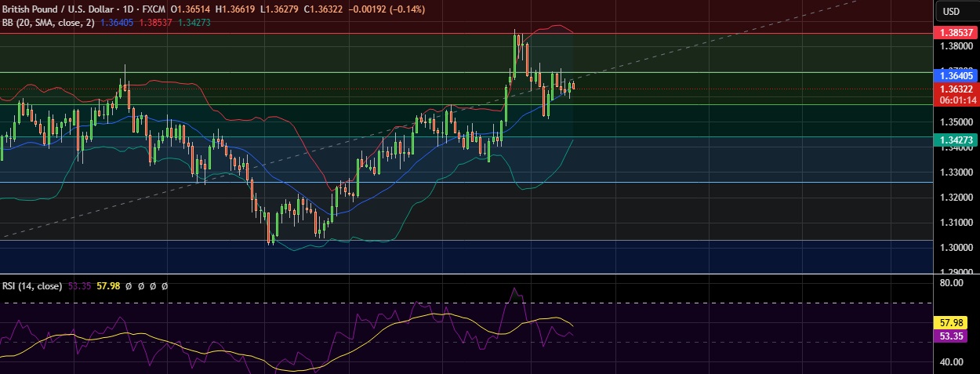Click the FXCM source in chart title
Image resolution: width=980 pixels, height=374 pixels.
point(154,11)
